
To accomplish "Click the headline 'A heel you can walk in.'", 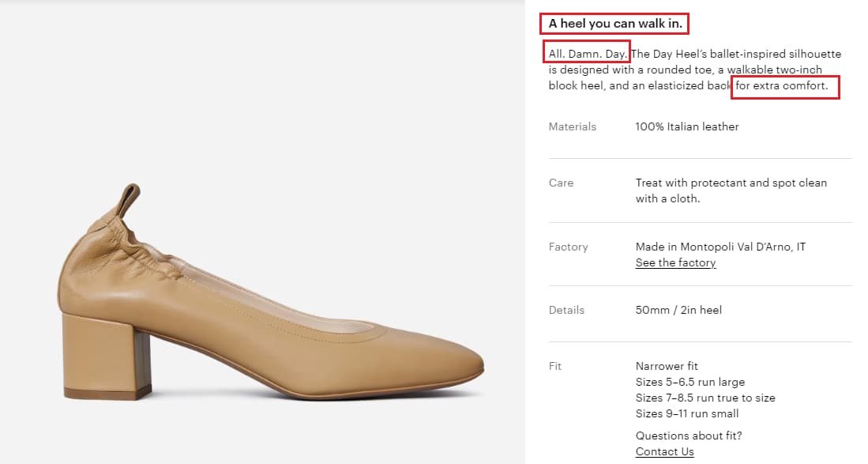I will 614,24.
